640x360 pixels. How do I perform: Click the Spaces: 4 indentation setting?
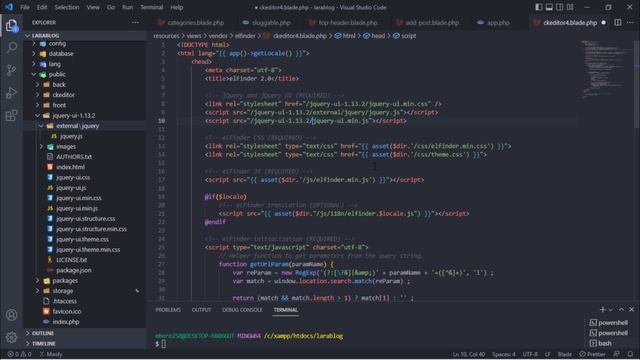tap(504, 354)
